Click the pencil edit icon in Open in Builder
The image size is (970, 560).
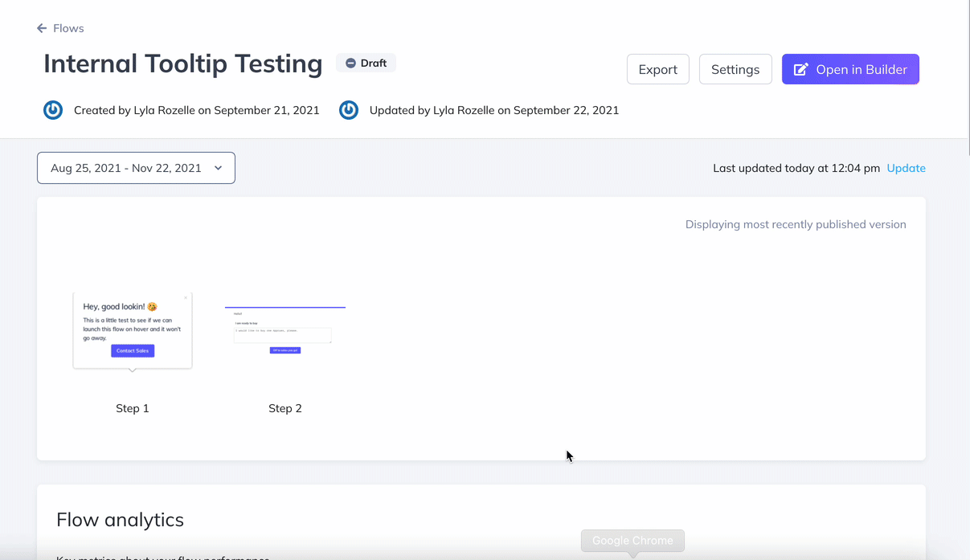click(801, 69)
